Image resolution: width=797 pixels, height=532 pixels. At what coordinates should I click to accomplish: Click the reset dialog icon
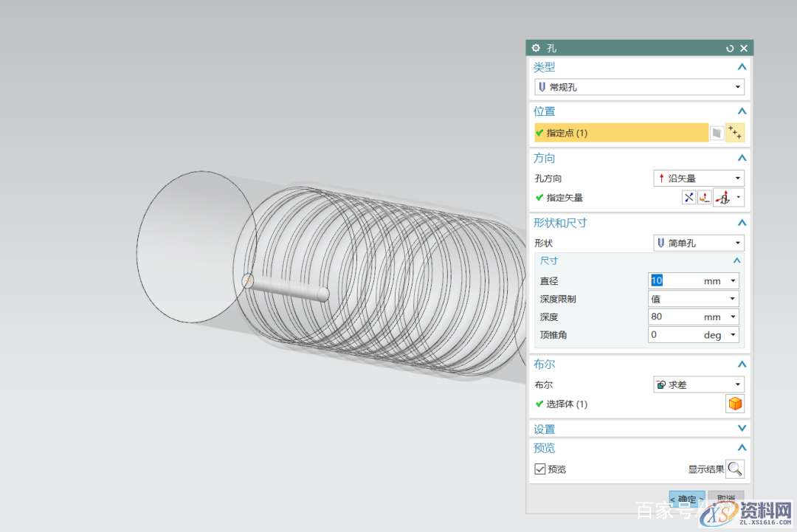[x=730, y=48]
